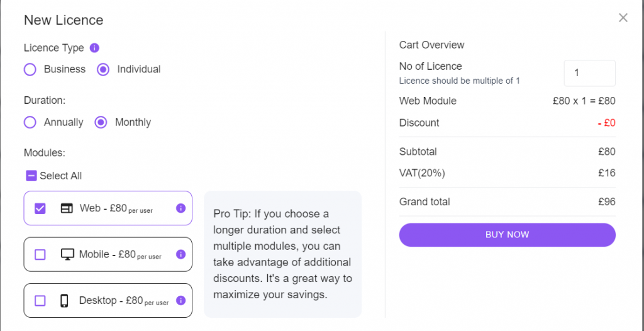The width and height of the screenshot is (644, 331).
Task: Click the Web module window icon
Action: (67, 208)
